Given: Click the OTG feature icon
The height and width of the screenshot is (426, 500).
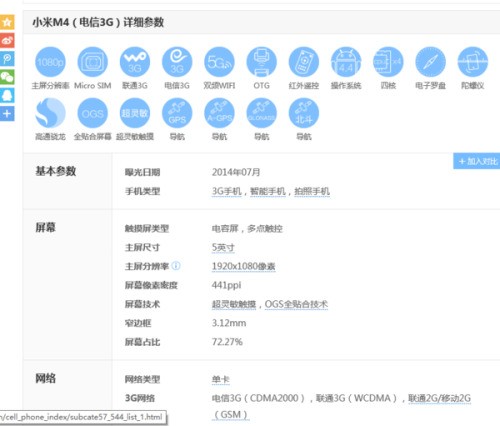Looking at the screenshot, I should click(x=262, y=62).
